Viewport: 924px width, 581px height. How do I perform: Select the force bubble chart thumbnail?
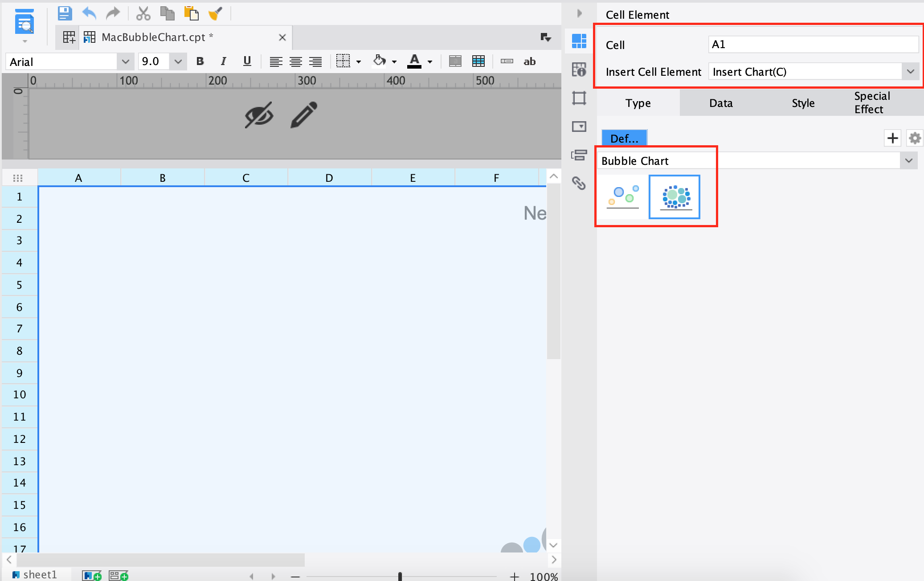coord(675,197)
